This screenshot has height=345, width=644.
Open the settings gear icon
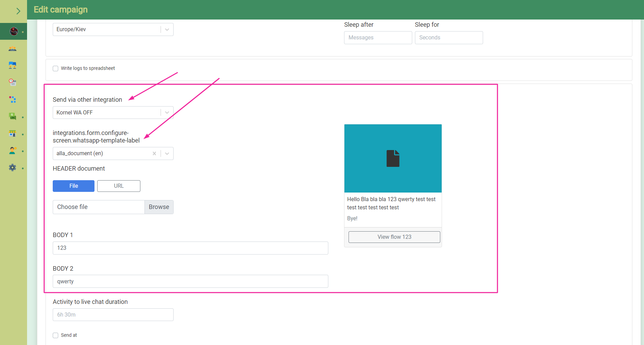[13, 168]
